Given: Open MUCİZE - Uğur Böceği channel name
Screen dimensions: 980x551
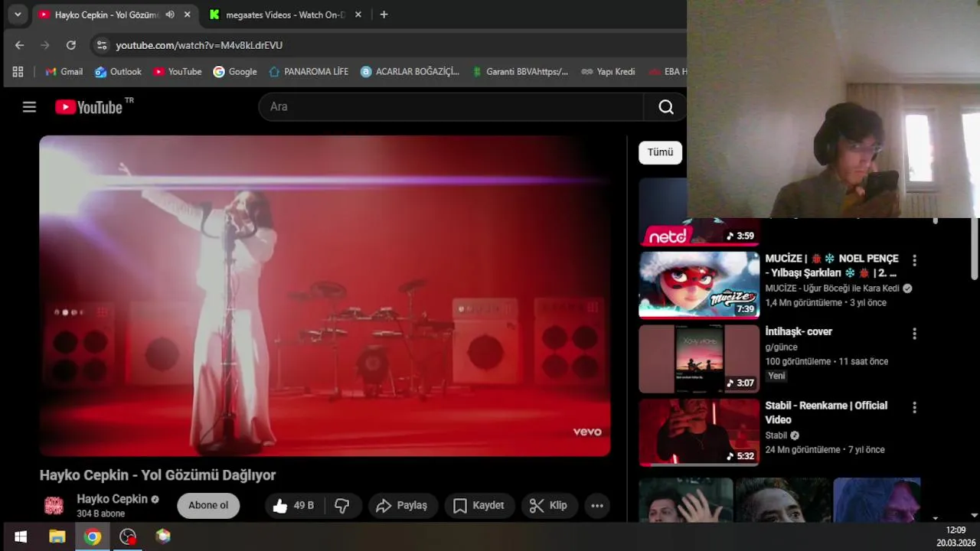Looking at the screenshot, I should pyautogui.click(x=832, y=289).
